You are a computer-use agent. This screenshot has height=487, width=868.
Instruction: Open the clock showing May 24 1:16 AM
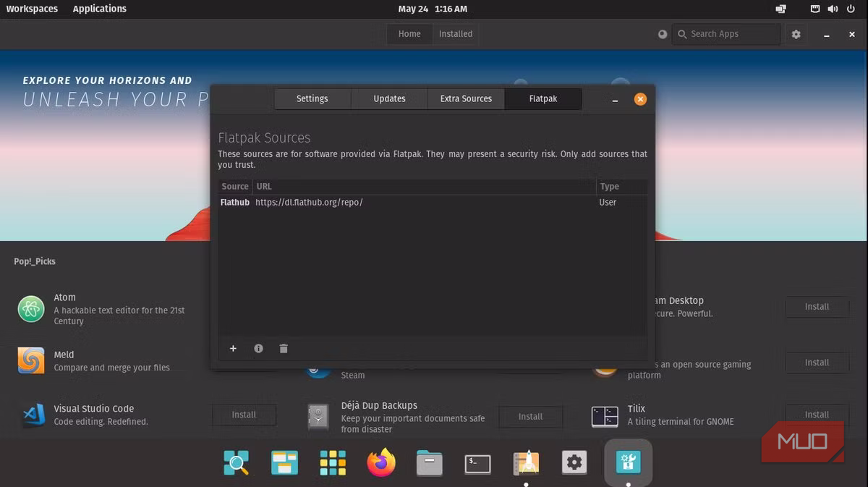pyautogui.click(x=433, y=9)
